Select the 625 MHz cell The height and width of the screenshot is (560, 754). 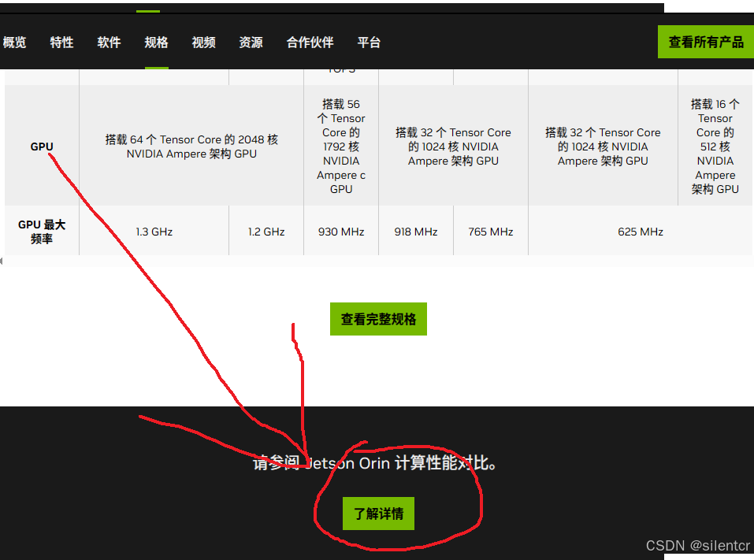[641, 232]
